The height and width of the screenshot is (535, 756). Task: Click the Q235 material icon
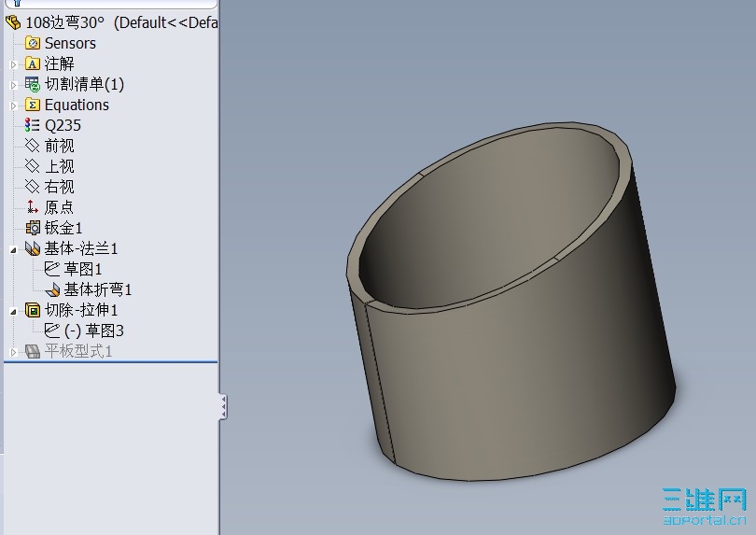[x=33, y=125]
